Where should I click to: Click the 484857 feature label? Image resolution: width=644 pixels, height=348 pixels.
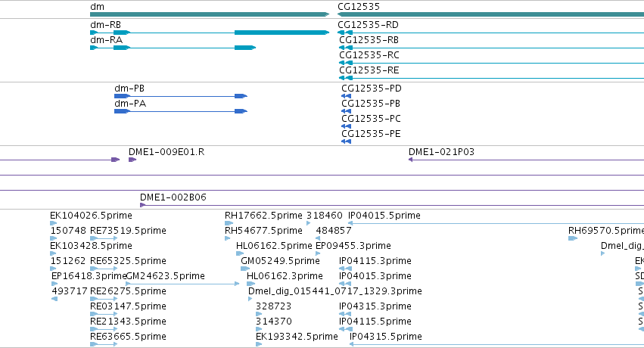[334, 231]
